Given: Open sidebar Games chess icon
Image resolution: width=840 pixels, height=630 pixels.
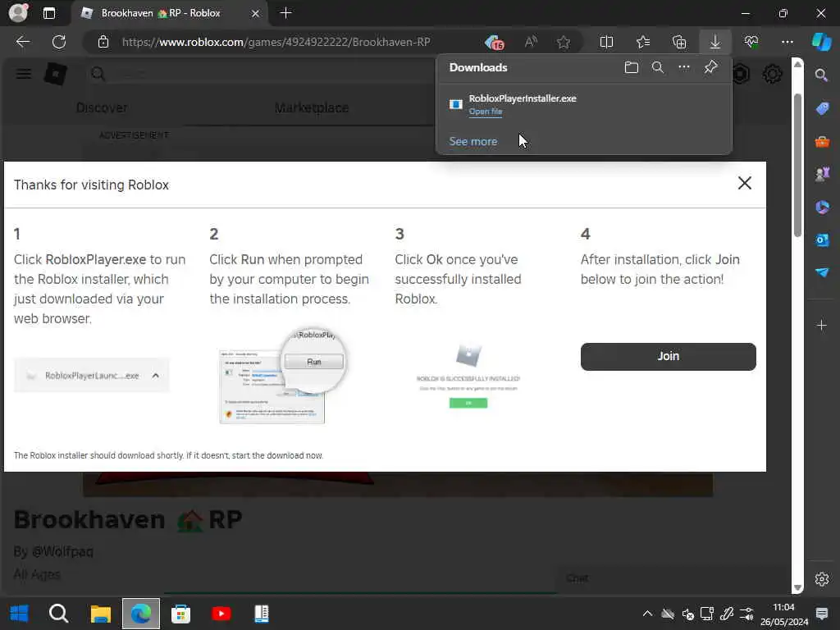Looking at the screenshot, I should [x=821, y=174].
